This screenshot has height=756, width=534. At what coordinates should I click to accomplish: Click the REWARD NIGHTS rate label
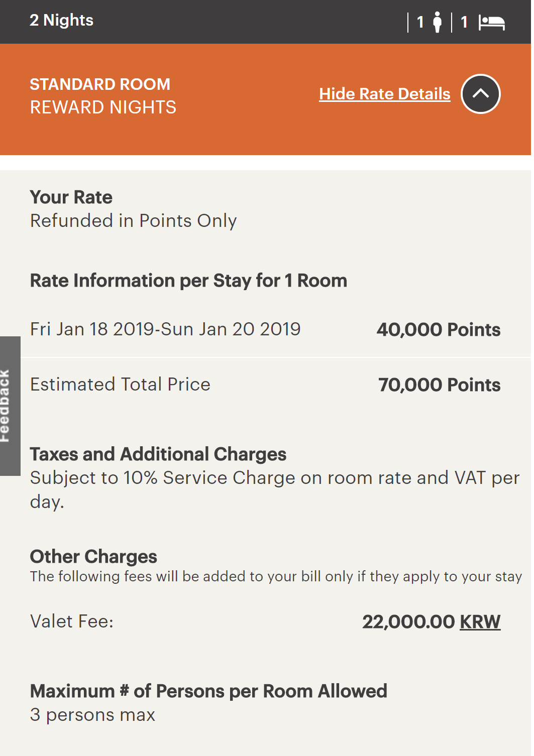point(103,107)
